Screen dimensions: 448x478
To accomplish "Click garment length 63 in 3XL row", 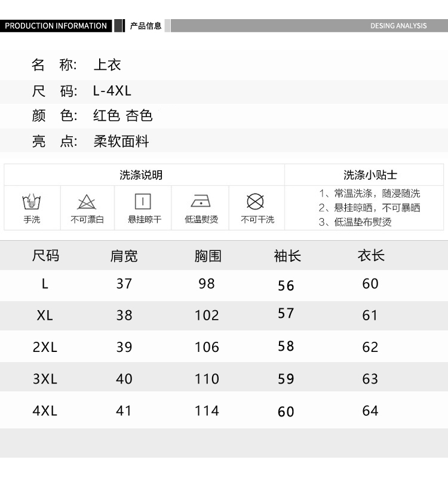I will click(370, 379).
